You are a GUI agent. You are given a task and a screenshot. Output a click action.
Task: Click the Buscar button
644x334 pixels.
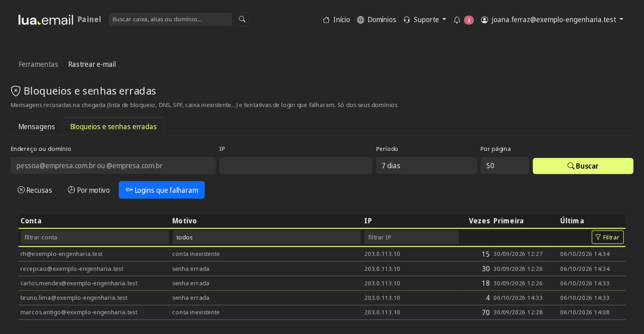(583, 166)
